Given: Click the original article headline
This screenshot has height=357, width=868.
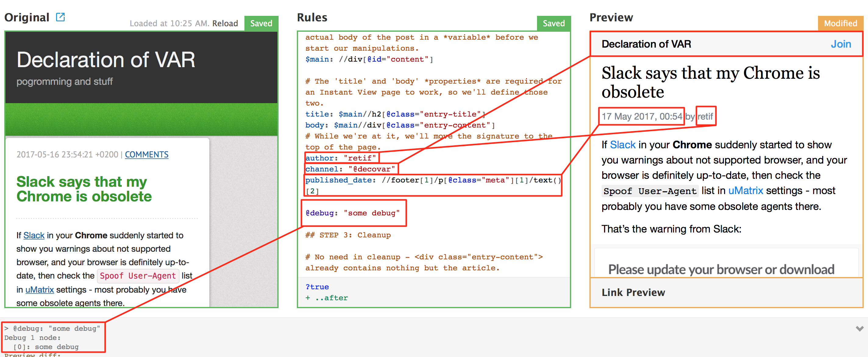Looking at the screenshot, I should (84, 189).
